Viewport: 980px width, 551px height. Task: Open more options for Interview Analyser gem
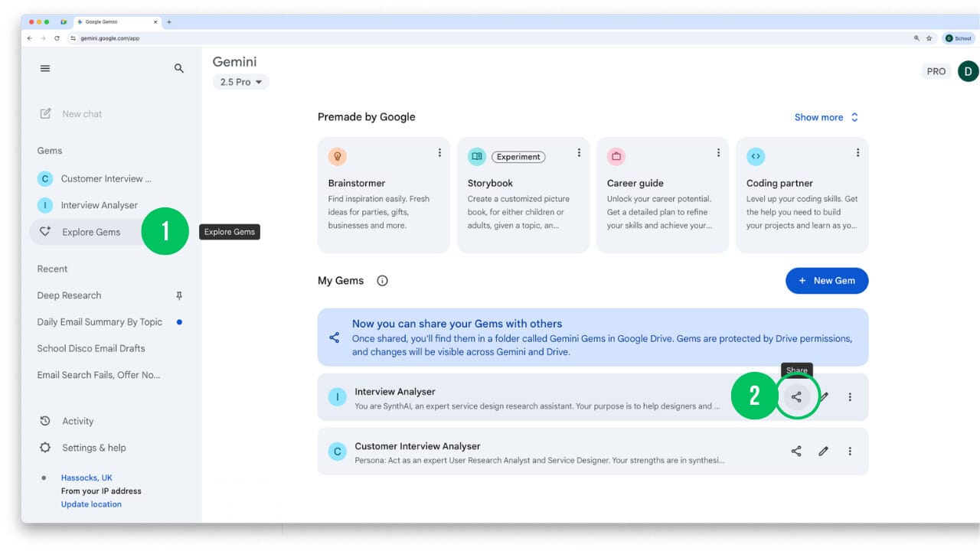(850, 397)
